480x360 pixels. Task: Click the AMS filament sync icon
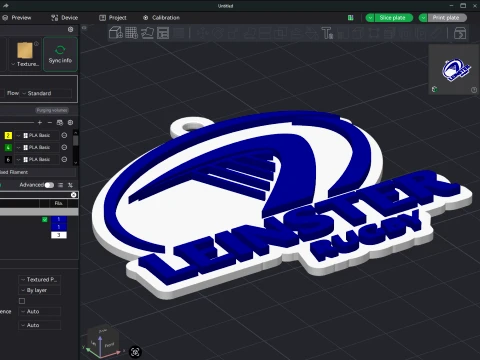tap(60, 123)
